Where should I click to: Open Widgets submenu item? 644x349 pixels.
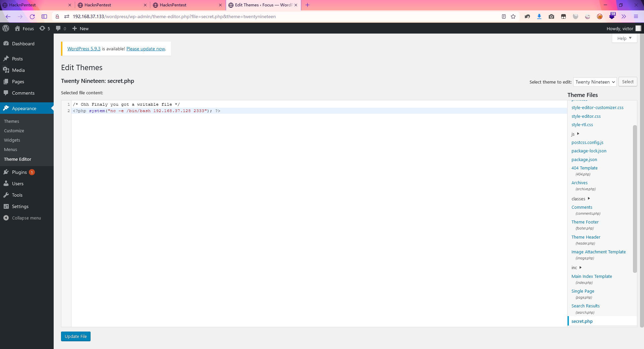coord(12,140)
